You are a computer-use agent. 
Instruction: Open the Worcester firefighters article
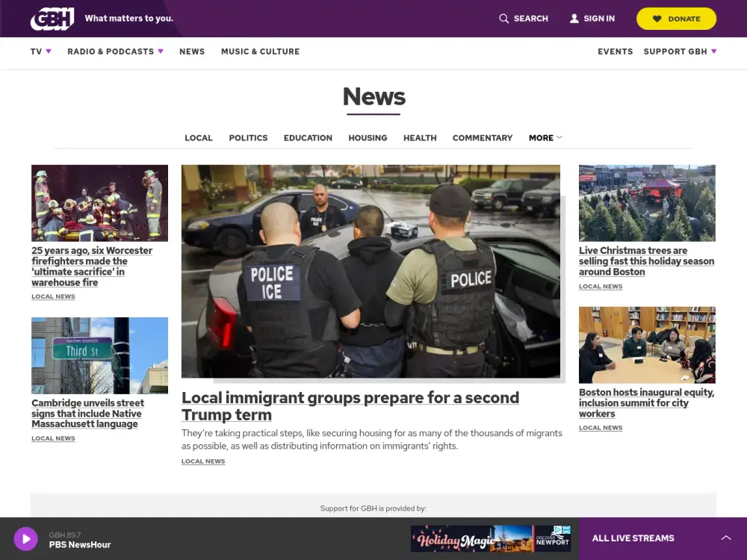pyautogui.click(x=92, y=267)
